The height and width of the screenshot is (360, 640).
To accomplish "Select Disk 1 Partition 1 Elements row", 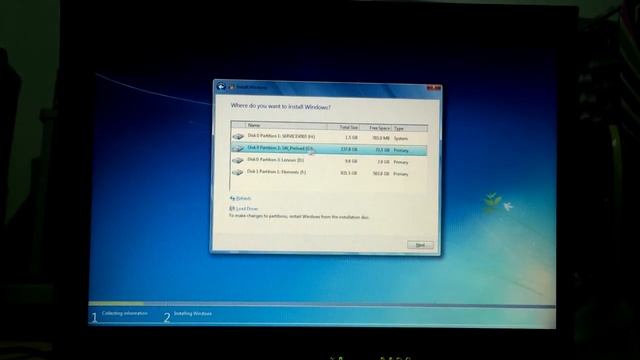I will click(x=329, y=173).
